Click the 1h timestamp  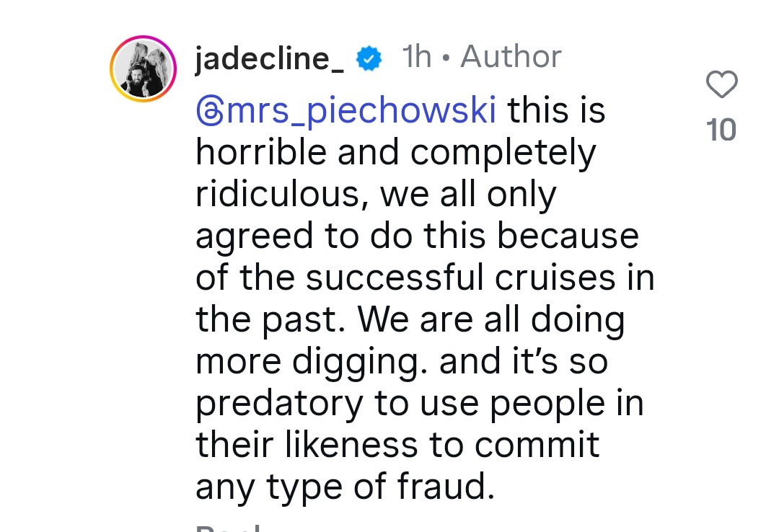coord(417,58)
